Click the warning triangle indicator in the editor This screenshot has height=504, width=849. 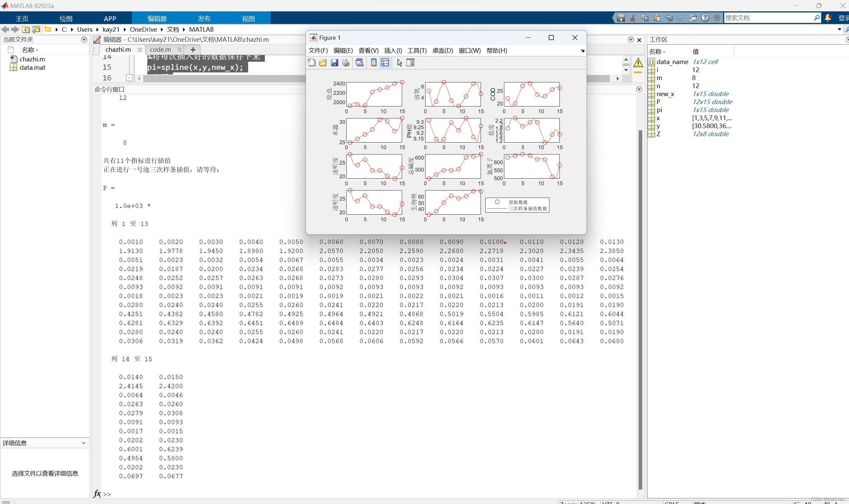[x=638, y=63]
